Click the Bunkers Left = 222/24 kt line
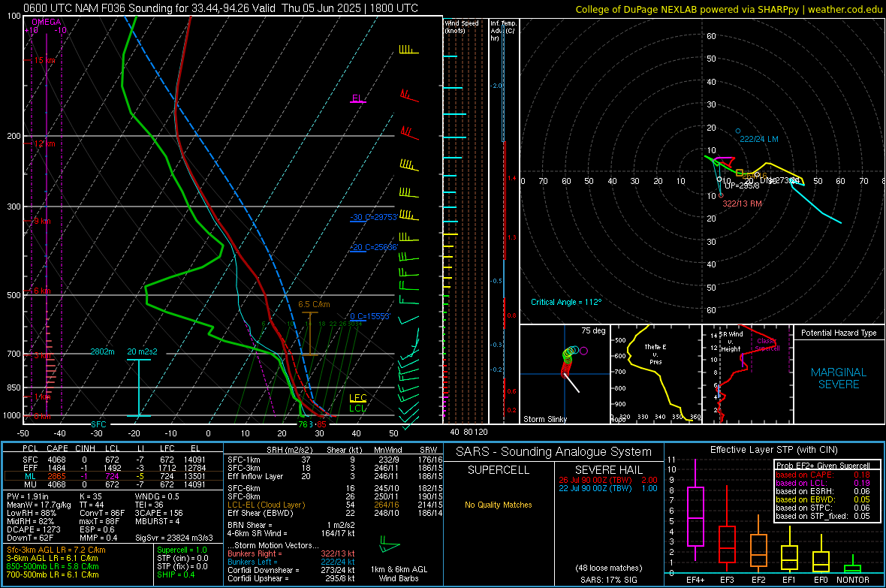This screenshot has height=588, width=886. [x=291, y=562]
